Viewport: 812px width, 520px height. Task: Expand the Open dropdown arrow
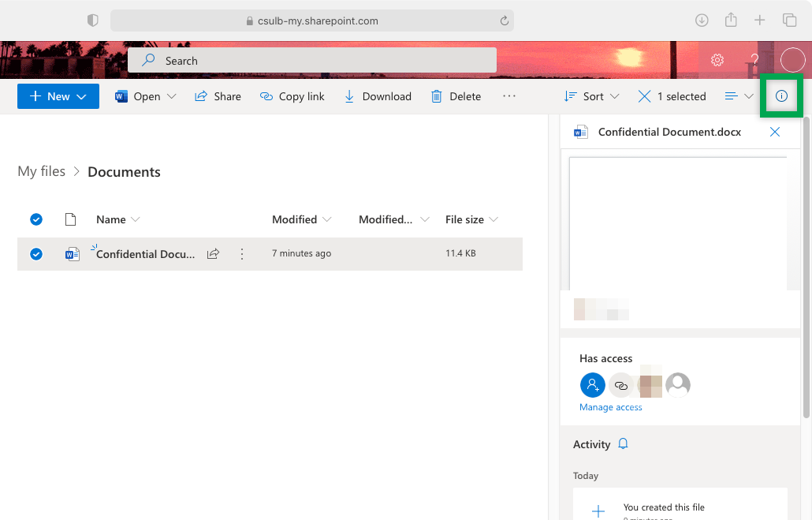coord(171,96)
